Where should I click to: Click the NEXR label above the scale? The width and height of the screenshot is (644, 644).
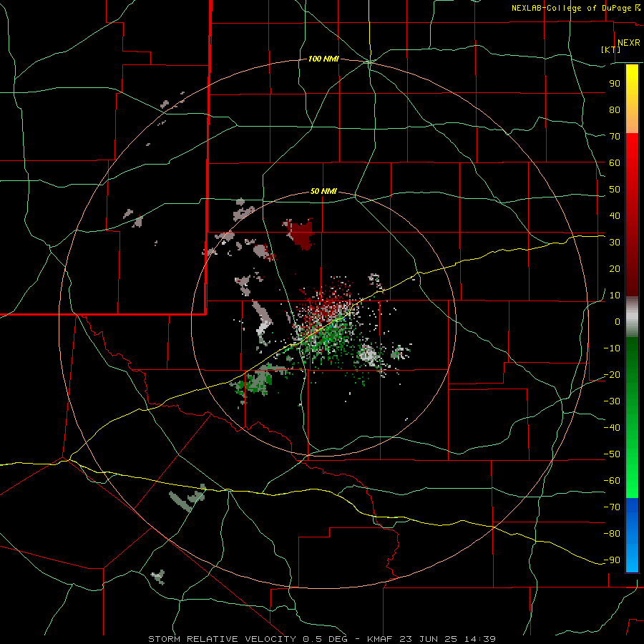(x=629, y=43)
